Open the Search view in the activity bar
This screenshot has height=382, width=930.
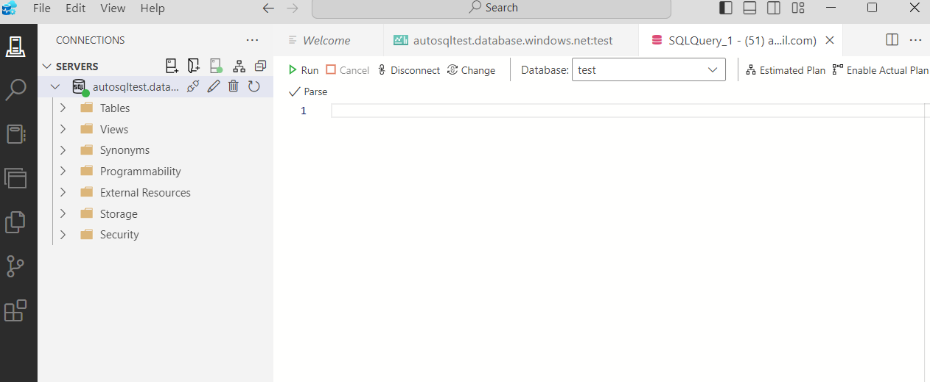[x=15, y=90]
